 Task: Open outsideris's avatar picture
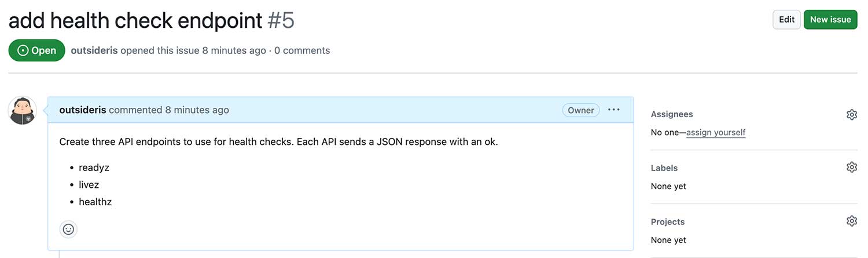(x=23, y=110)
